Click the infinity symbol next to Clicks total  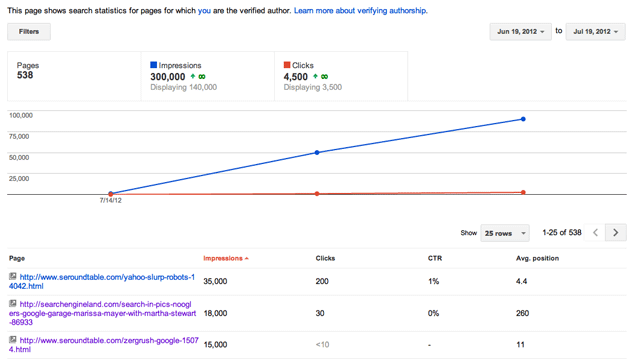[324, 76]
